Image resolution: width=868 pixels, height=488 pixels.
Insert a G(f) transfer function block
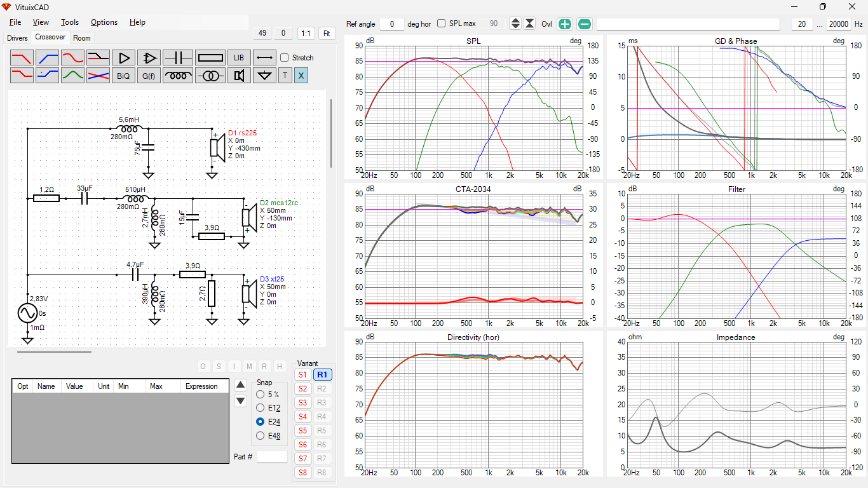tap(149, 76)
